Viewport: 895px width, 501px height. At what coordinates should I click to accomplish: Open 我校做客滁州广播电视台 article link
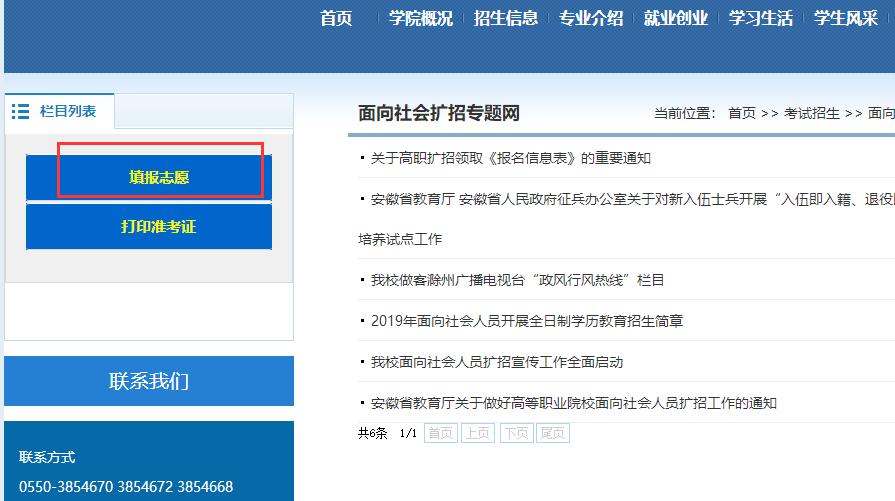click(x=517, y=280)
